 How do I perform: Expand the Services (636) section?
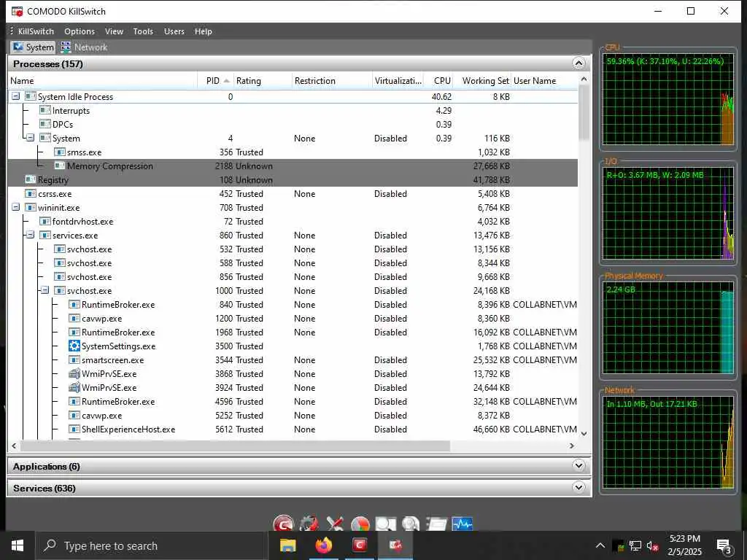click(578, 488)
